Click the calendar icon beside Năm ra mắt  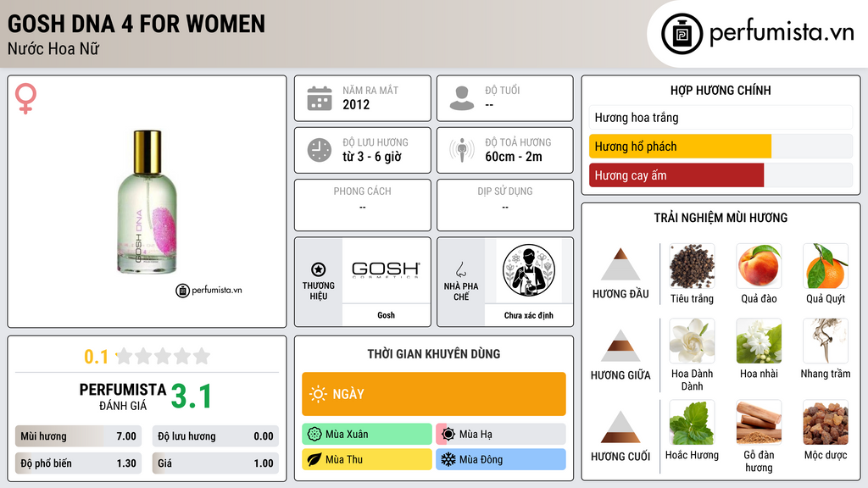coord(320,98)
